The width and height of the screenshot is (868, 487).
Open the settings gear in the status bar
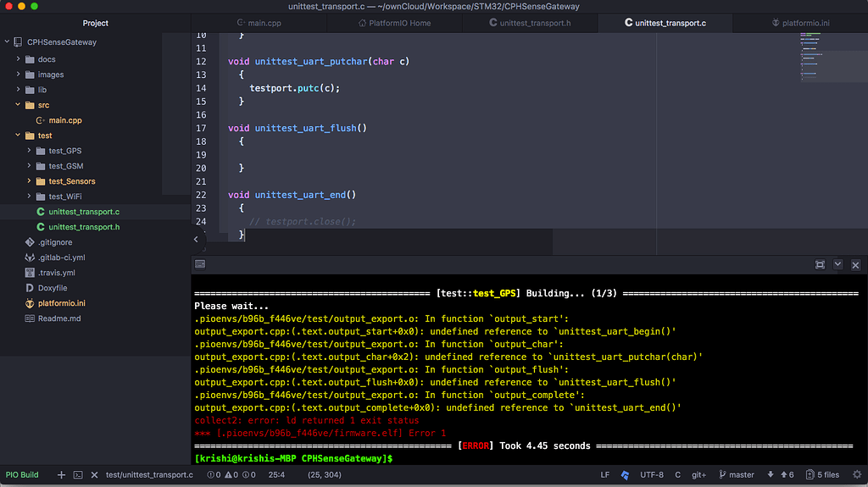pyautogui.click(x=857, y=475)
